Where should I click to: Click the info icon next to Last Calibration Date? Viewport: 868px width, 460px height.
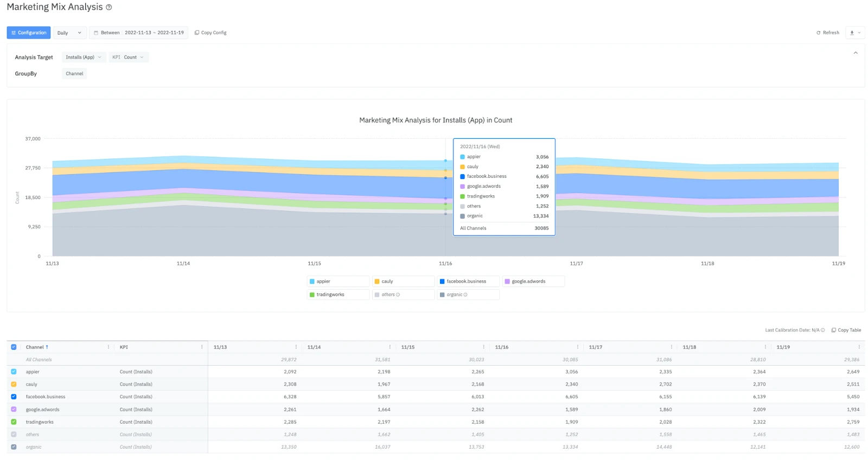pos(823,330)
